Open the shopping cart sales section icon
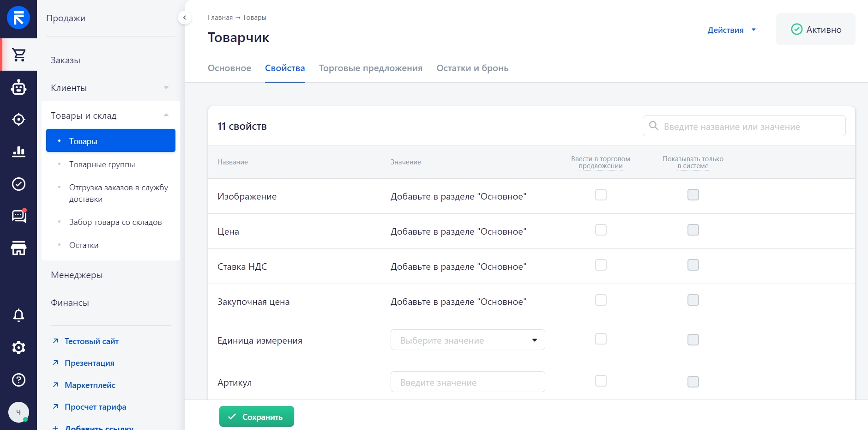 (19, 55)
